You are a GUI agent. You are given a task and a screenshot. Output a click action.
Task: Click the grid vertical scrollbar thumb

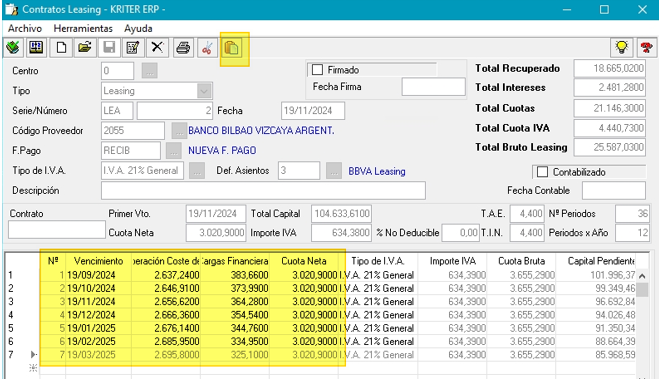(x=642, y=290)
